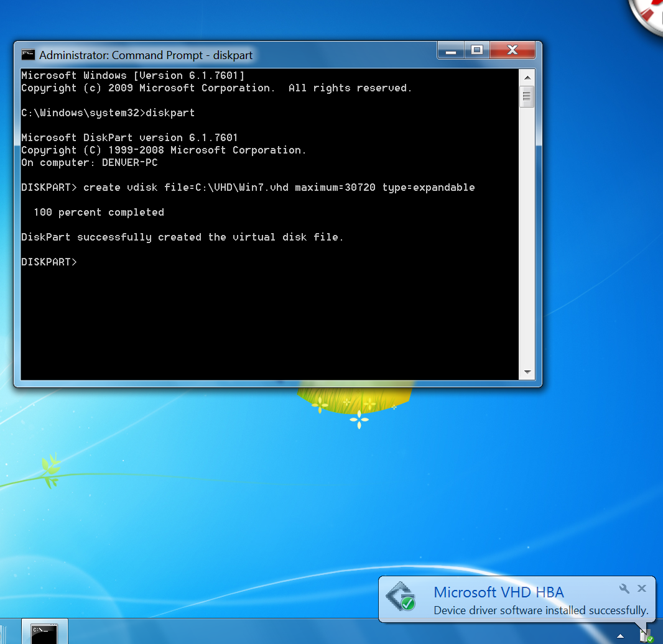Viewport: 663px width, 644px height.
Task: Click the 'create vdisk file=C:\VHD\Win7.vhd' command line
Action: point(248,188)
